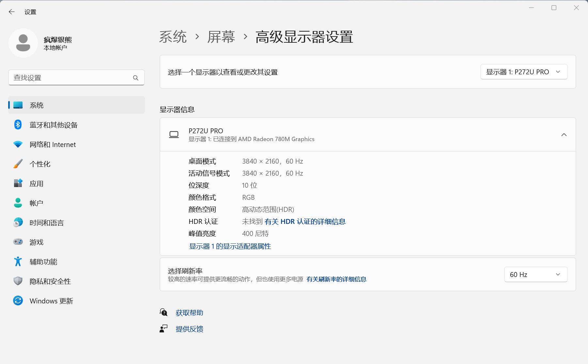Navigate to 屏幕 in the breadcrumb
Viewport: 588px width, 364px height.
tap(220, 37)
